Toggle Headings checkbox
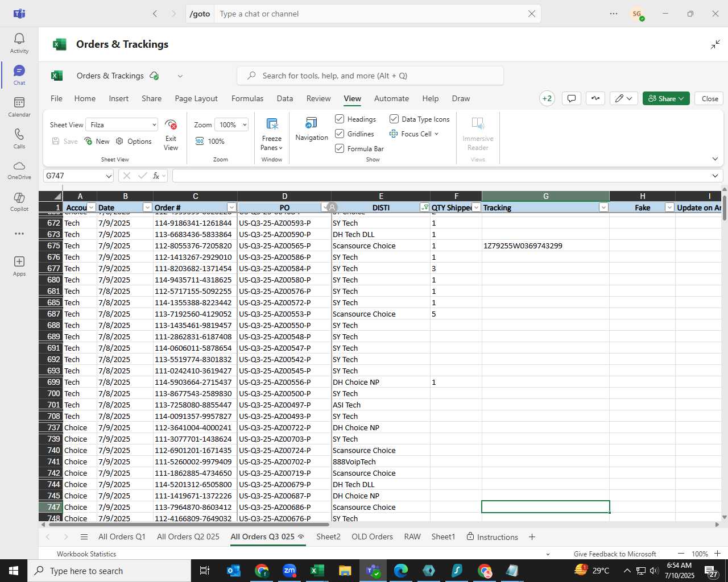728x582 pixels. click(340, 119)
